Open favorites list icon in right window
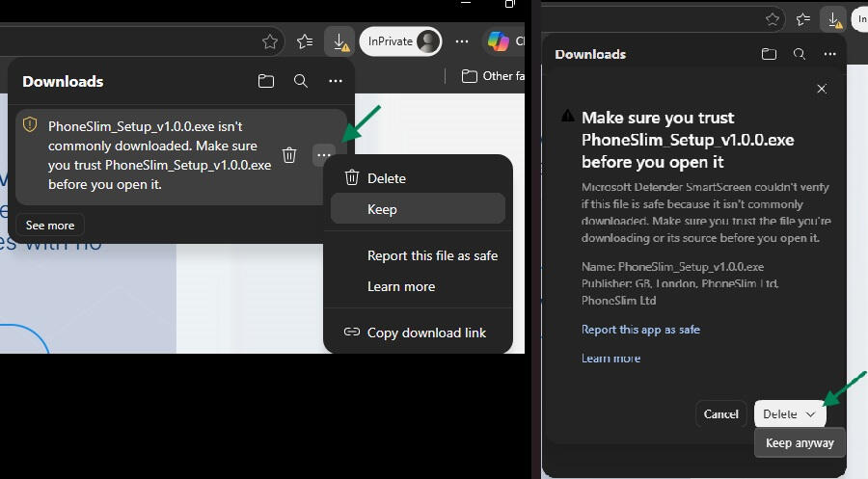Screen dimensions: 868x479 (802, 20)
